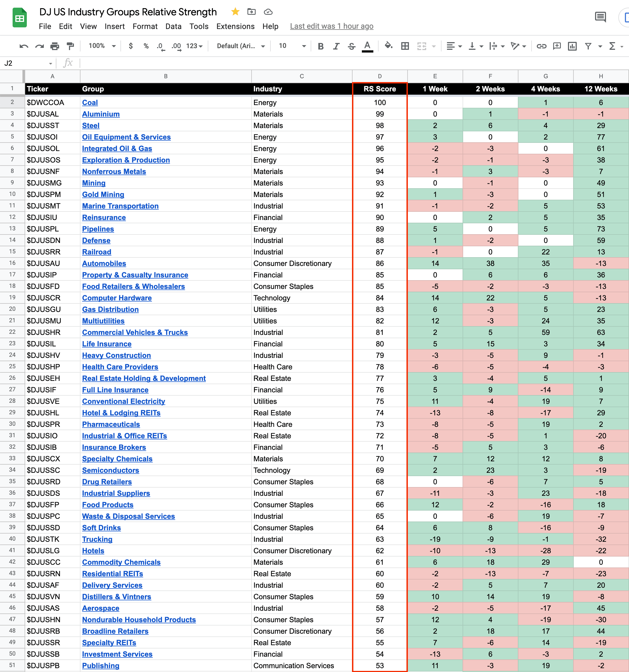Open comment history icon
The width and height of the screenshot is (629, 672).
click(x=600, y=17)
